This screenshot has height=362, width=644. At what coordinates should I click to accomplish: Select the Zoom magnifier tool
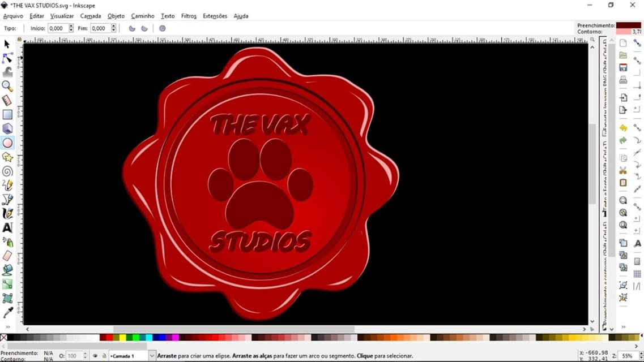[7, 86]
